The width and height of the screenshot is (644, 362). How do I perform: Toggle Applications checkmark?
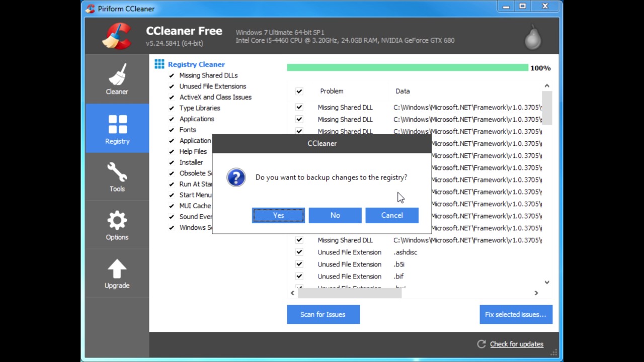point(172,119)
